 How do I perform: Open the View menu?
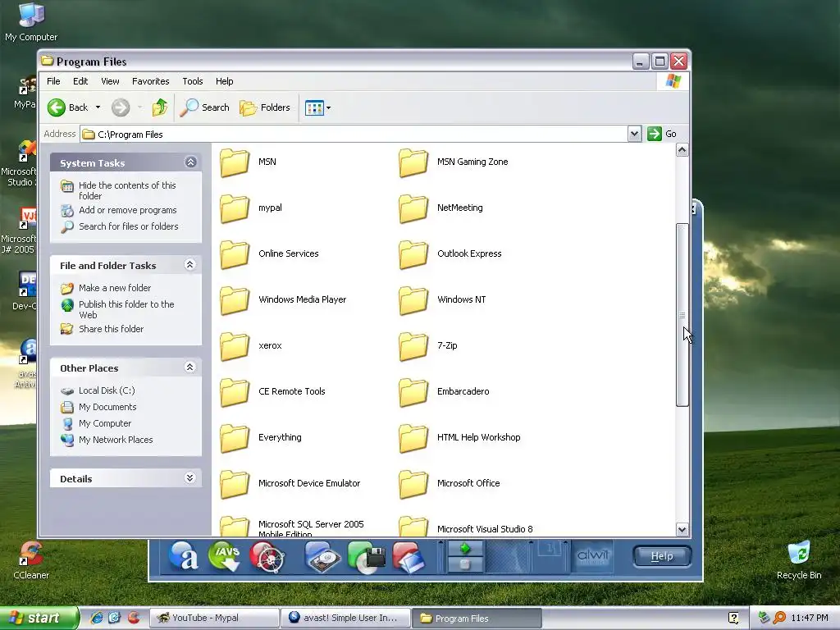point(110,81)
